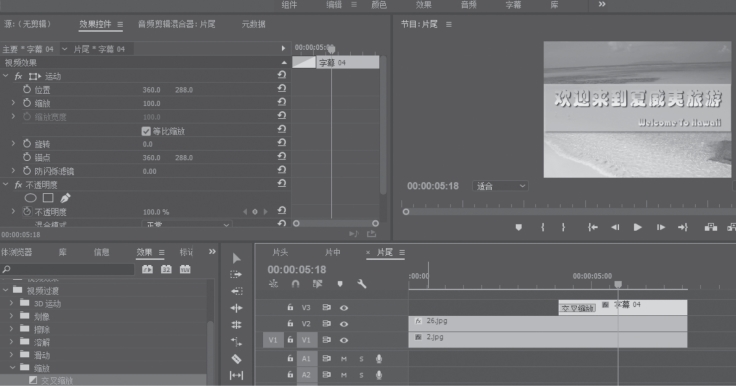Play the program sequence
The width and height of the screenshot is (736, 386).
click(x=637, y=227)
